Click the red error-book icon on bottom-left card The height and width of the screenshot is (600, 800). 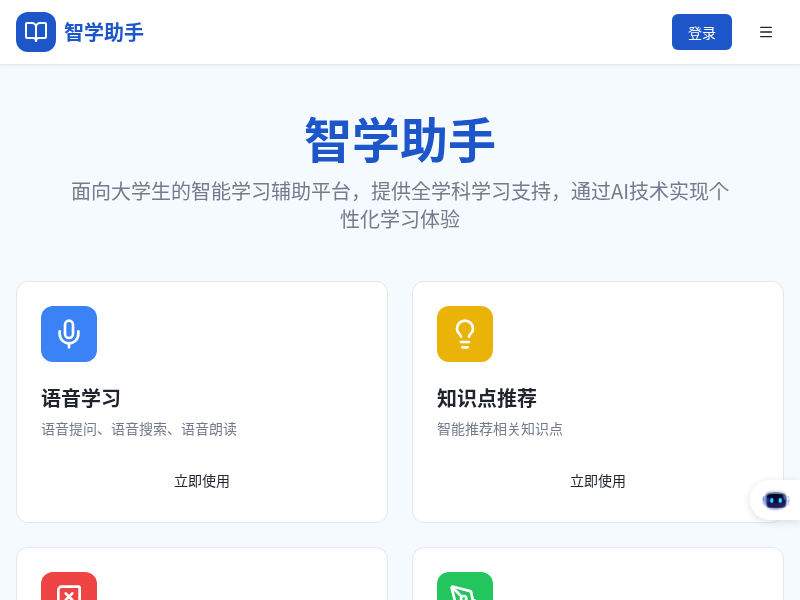point(68,592)
